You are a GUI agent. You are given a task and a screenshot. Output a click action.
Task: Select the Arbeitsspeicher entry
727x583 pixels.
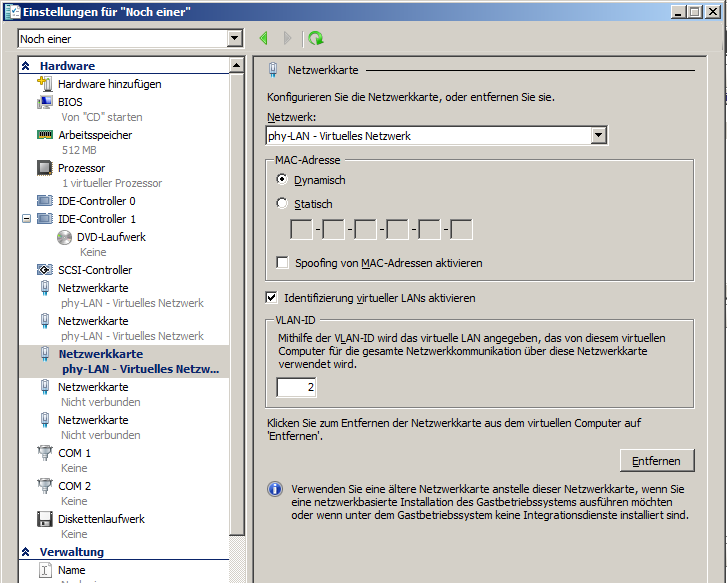[x=95, y=135]
